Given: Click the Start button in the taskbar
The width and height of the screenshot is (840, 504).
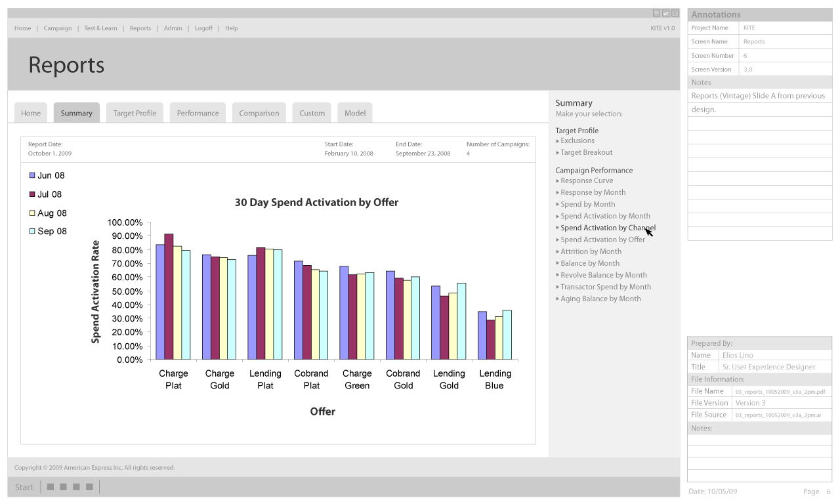Looking at the screenshot, I should (x=24, y=487).
